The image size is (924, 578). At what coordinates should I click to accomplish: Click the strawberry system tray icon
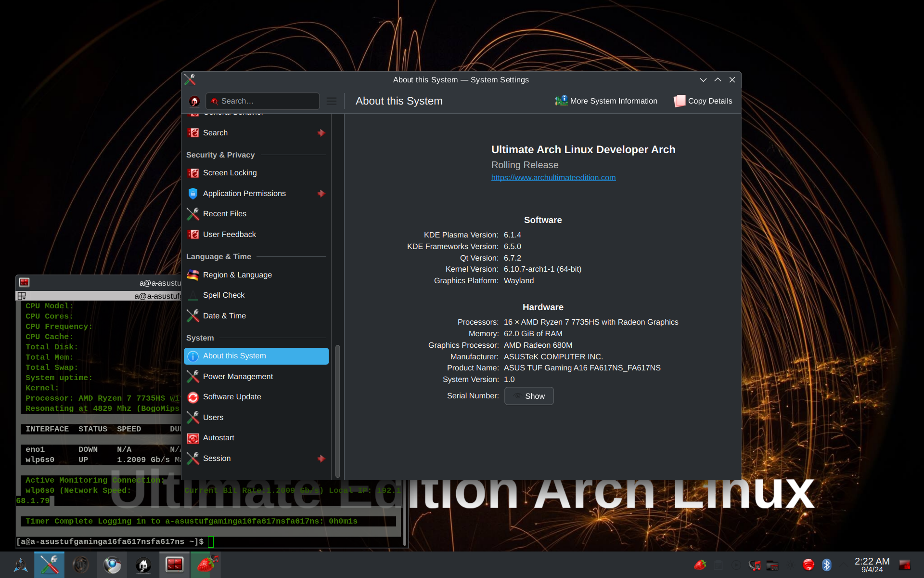[700, 565]
